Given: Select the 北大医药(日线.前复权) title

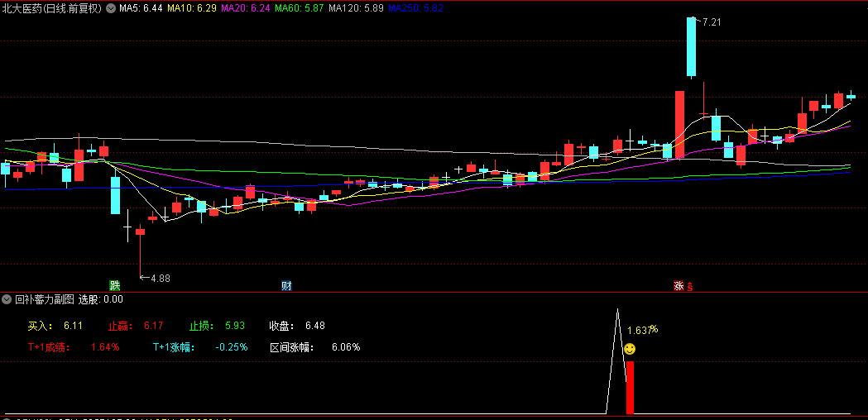Looking at the screenshot, I should point(52,8).
